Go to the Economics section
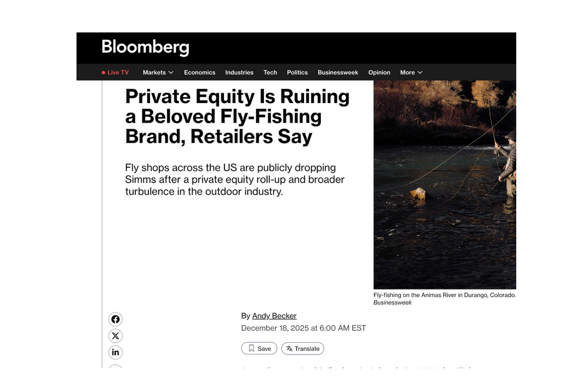This screenshot has width=588, height=392. [x=200, y=73]
